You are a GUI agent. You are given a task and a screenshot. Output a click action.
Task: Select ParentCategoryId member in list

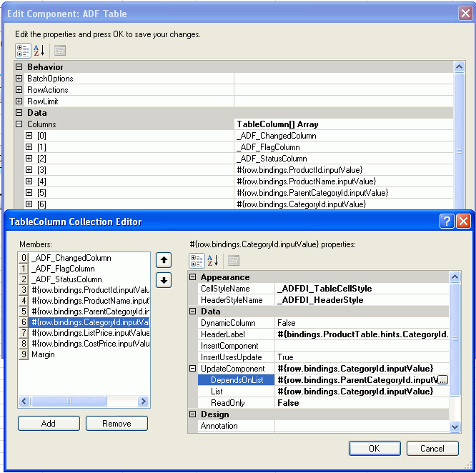[x=84, y=312]
